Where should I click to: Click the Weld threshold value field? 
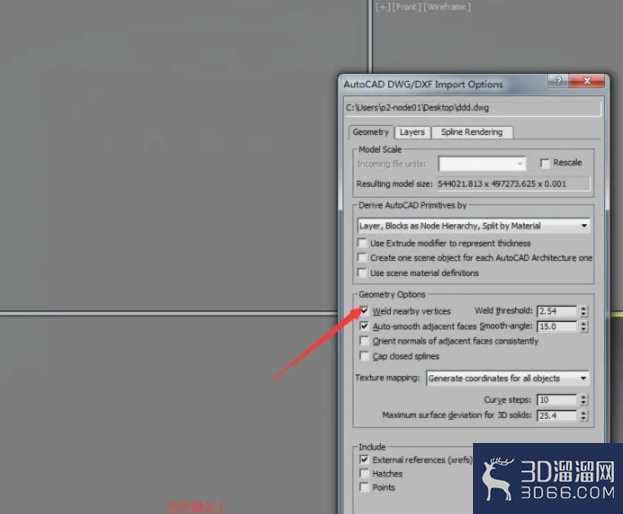(557, 311)
